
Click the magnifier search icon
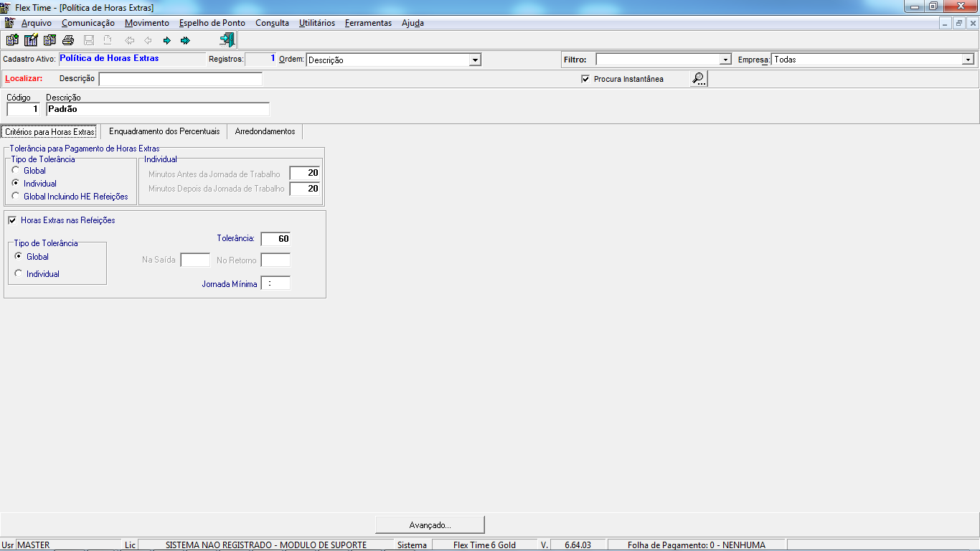coord(699,79)
